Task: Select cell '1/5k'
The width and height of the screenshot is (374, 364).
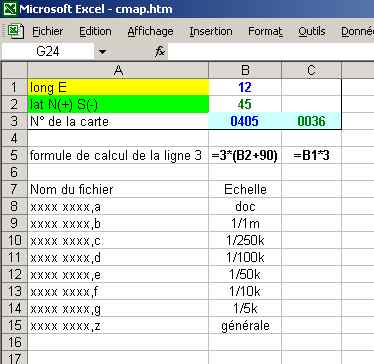Action: tap(245, 308)
